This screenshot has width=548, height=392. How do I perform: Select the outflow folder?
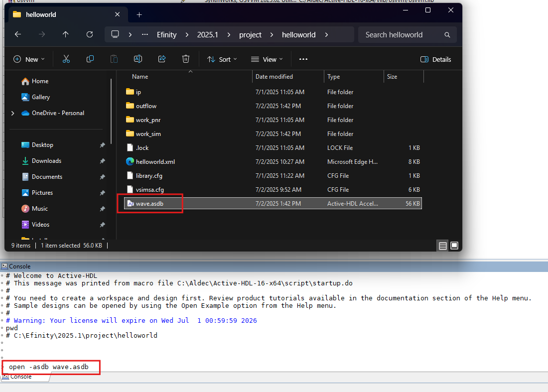coord(273,106)
